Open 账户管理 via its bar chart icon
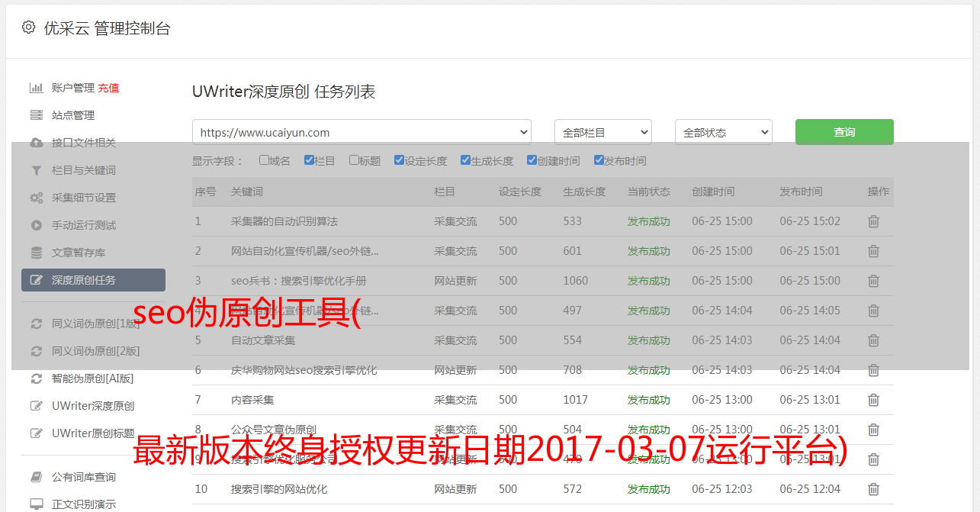 pyautogui.click(x=36, y=88)
